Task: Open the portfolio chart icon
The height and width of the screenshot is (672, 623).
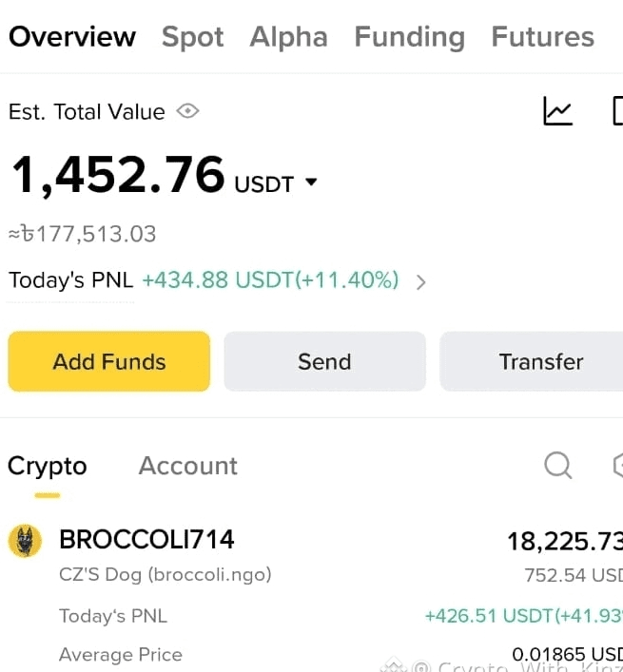Action: 557,111
